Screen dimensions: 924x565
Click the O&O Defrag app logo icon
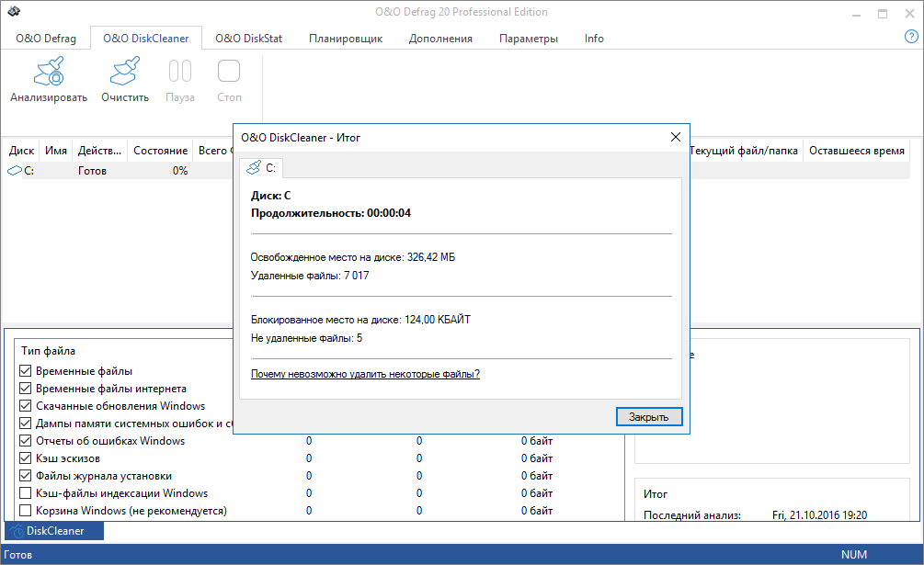[x=14, y=11]
